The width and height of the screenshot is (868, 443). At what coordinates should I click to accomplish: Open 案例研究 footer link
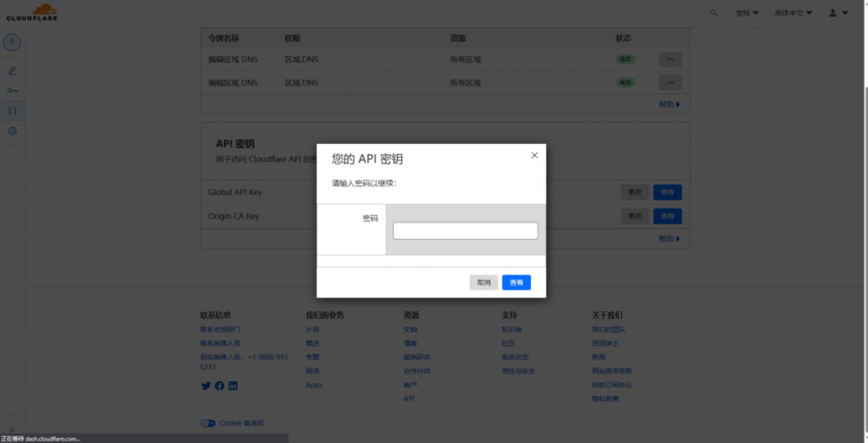[417, 357]
